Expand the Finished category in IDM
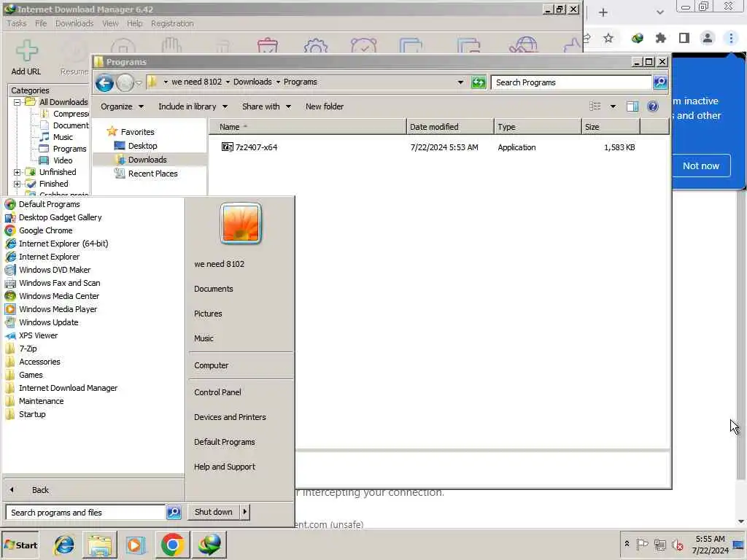Screen dimensions: 747x560 point(18,184)
